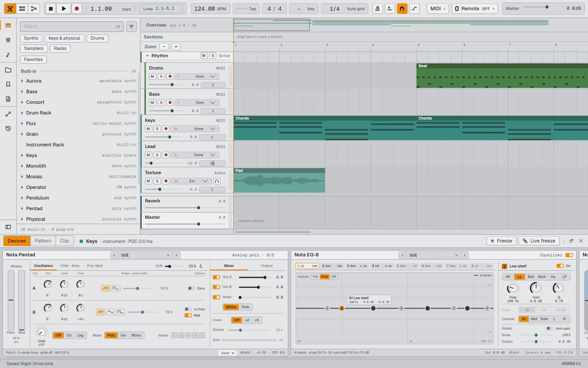The height and width of the screenshot is (368, 588).
Task: Toggle sidebar panel layout icon
Action: click(8, 227)
